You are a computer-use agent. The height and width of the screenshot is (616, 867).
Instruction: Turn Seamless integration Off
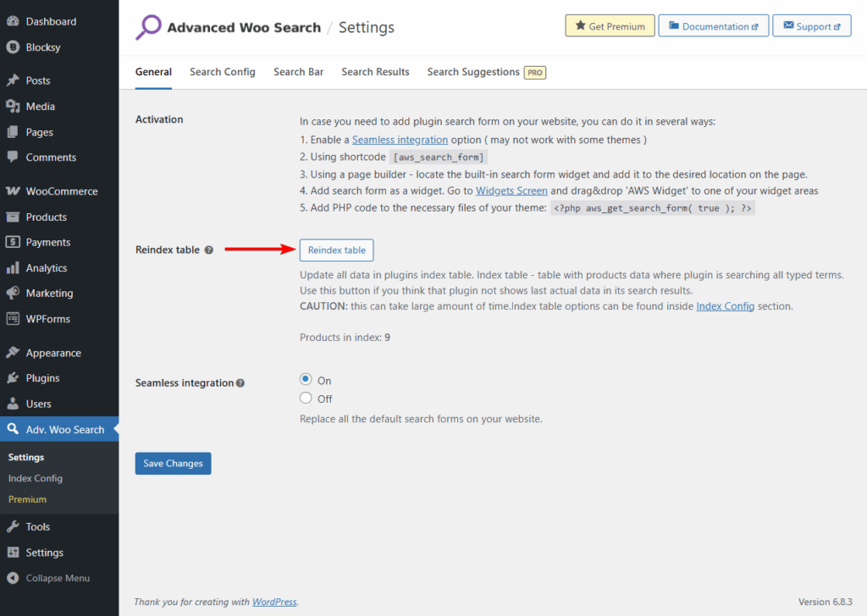(x=306, y=398)
